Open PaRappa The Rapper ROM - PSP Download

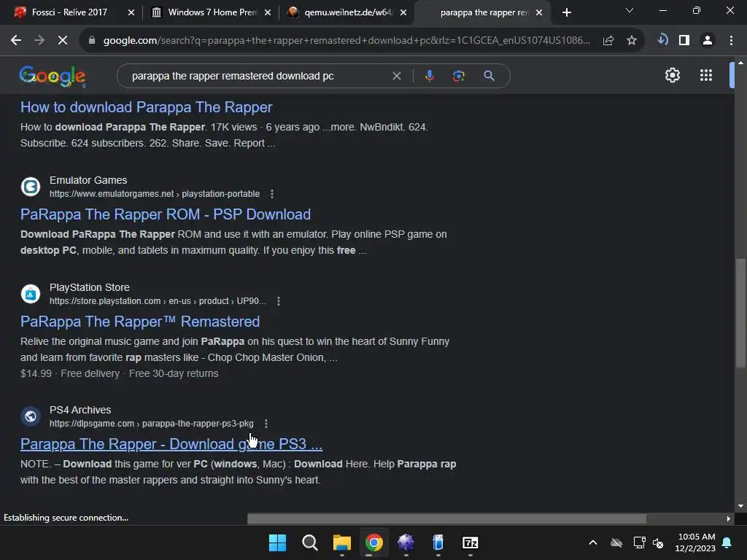tap(166, 214)
